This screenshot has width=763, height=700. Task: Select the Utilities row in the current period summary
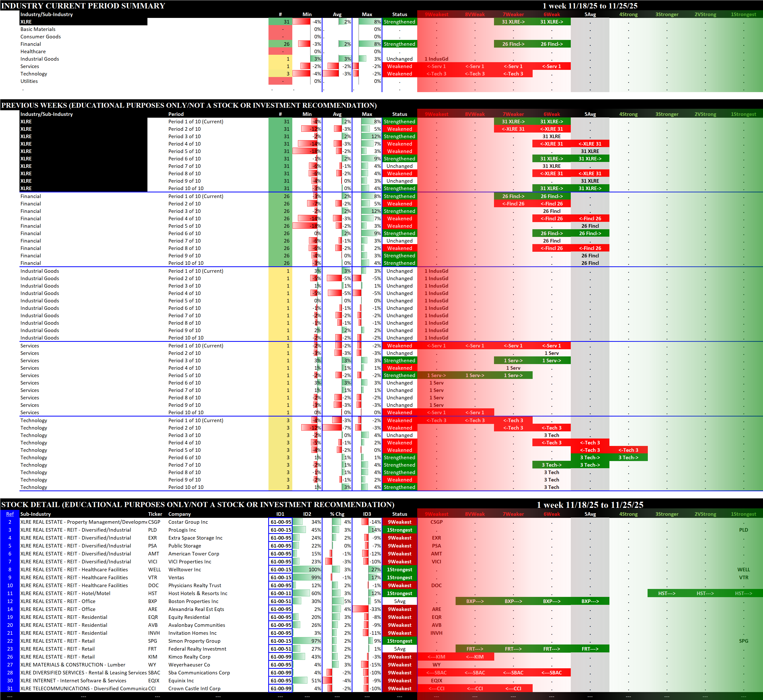(29, 81)
